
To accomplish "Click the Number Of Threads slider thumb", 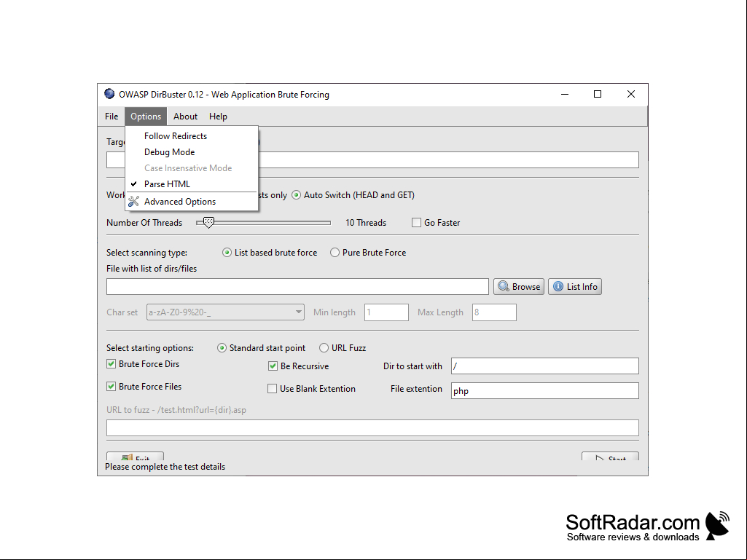I will (208, 222).
